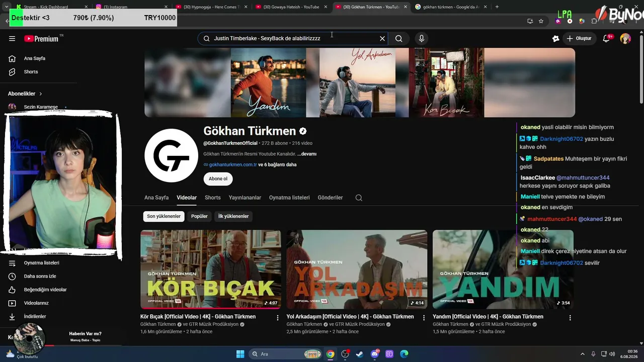Select the Popüler filter chip
Screen dimensions: 644x362
pos(199,216)
